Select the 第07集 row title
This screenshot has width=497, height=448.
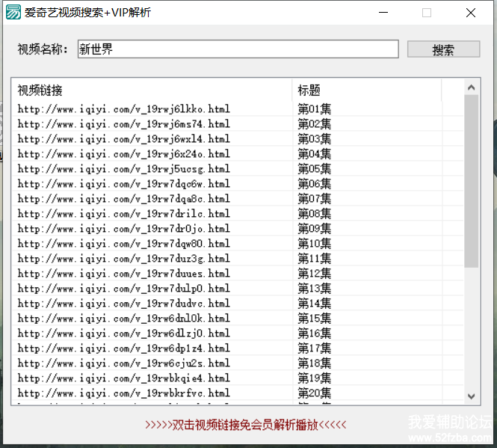pos(315,199)
